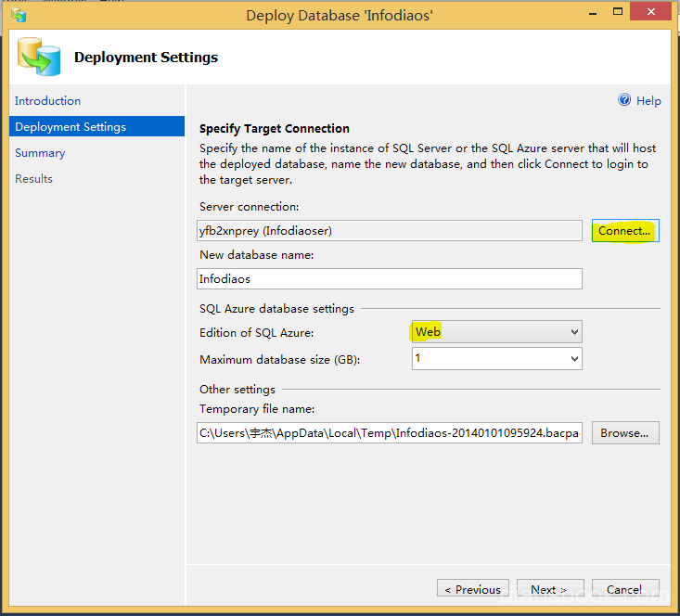Go back with the Previous button

click(x=472, y=589)
